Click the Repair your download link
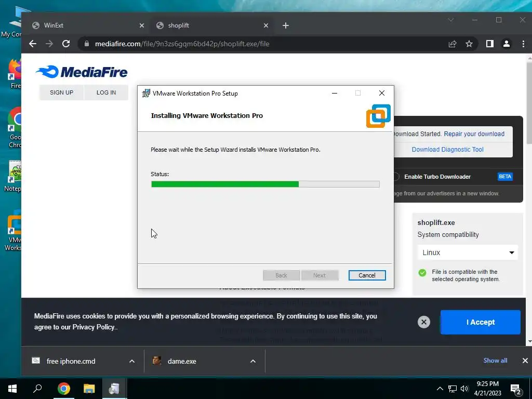This screenshot has height=399, width=532. (x=474, y=134)
